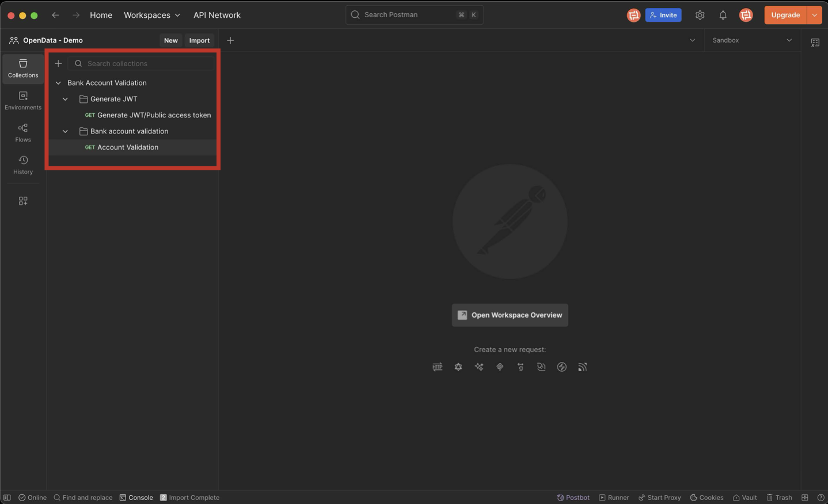Open the Runner from status bar
The height and width of the screenshot is (504, 828).
tap(614, 498)
